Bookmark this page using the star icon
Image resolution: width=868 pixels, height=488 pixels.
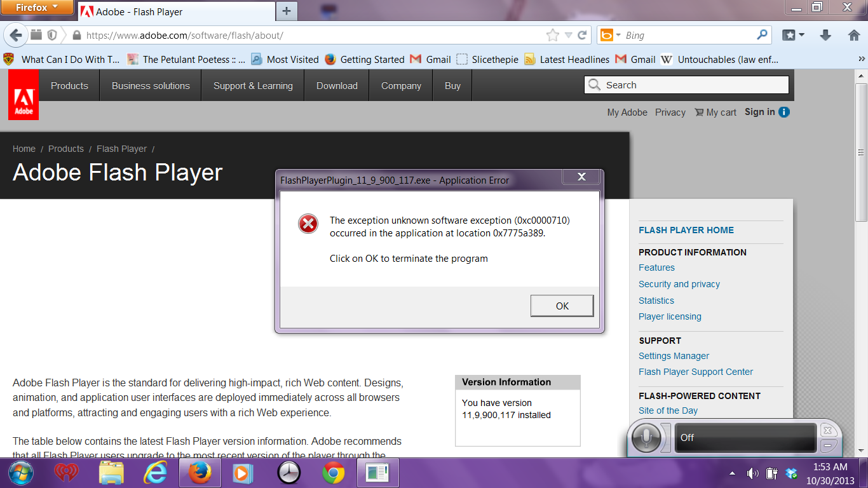[553, 36]
